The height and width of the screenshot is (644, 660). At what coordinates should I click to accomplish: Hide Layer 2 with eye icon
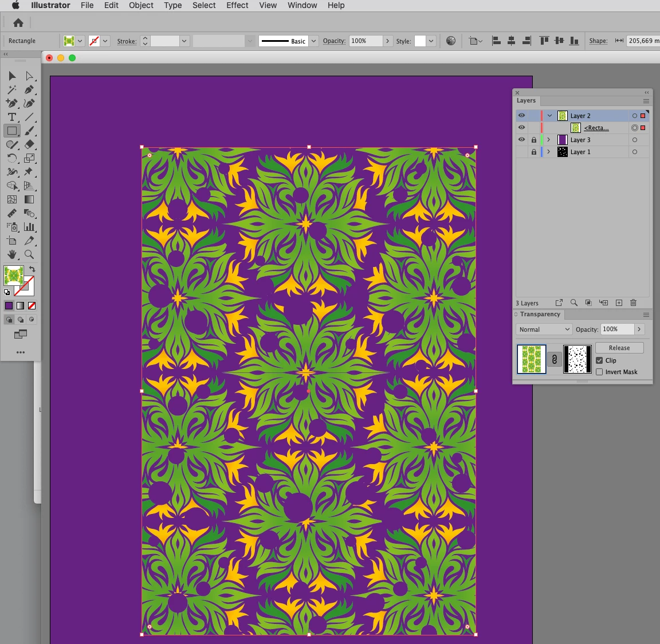[521, 115]
